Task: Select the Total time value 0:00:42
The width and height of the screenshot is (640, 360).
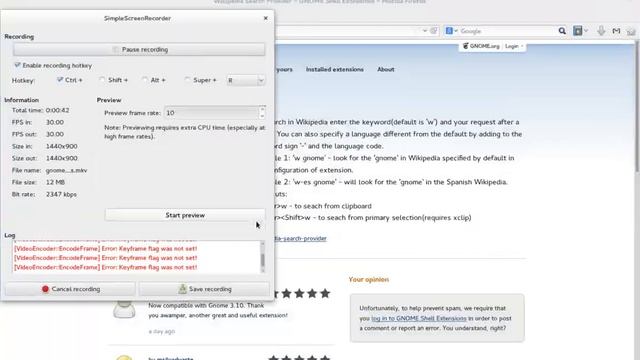Action: click(x=58, y=110)
